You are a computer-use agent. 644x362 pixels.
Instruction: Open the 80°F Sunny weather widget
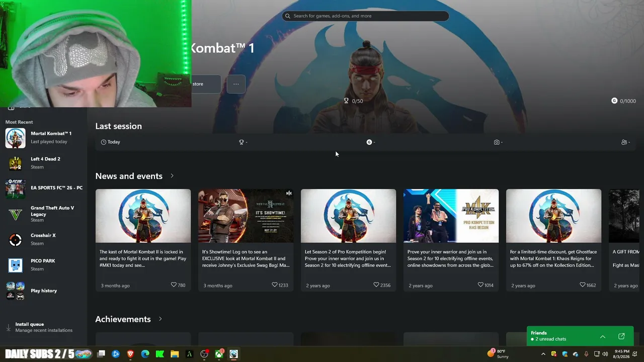click(x=498, y=354)
